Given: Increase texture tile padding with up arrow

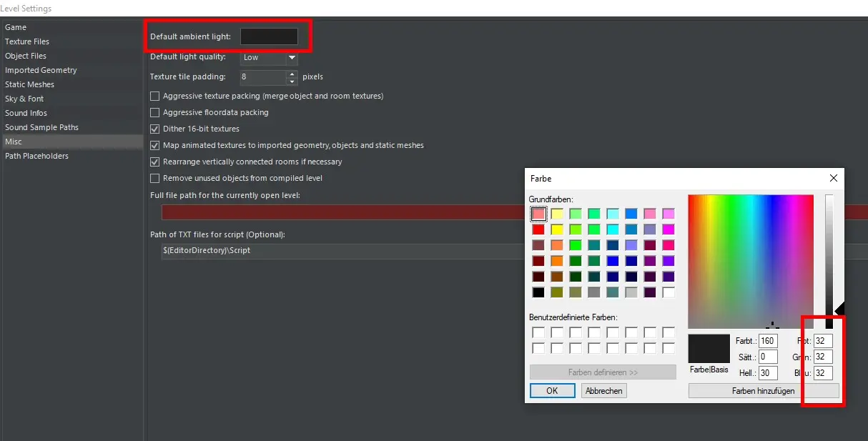Looking at the screenshot, I should 292,74.
